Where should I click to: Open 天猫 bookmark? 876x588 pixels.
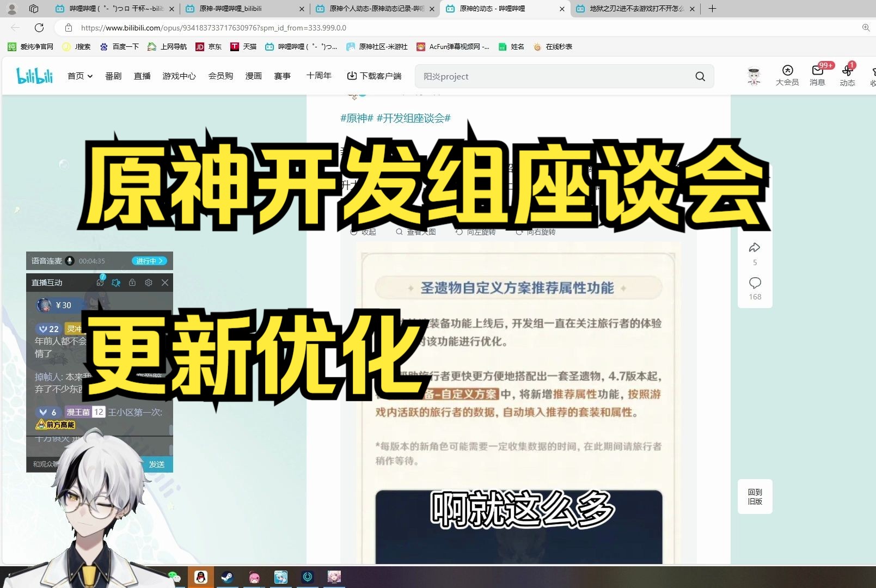(x=243, y=47)
